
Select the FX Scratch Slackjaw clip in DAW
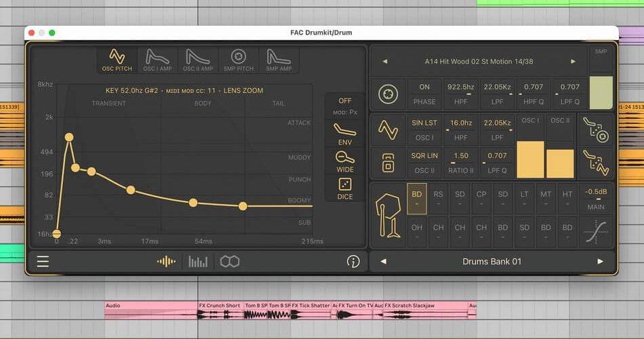pos(426,311)
